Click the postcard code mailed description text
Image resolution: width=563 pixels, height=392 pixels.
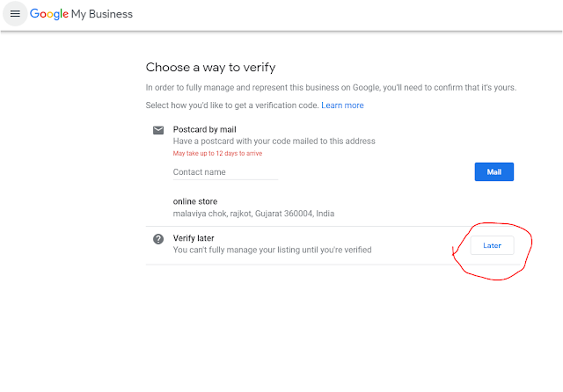[x=274, y=142]
